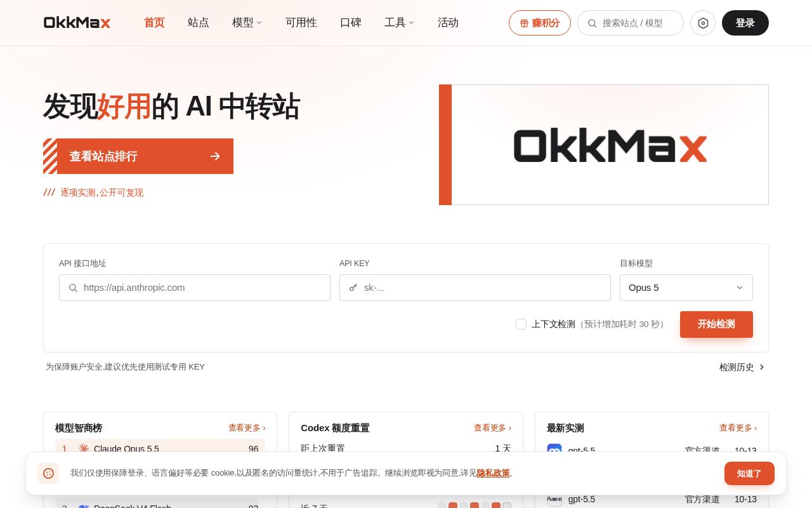The height and width of the screenshot is (508, 812).
Task: Focus the API 接口地址 input field
Action: tap(195, 288)
